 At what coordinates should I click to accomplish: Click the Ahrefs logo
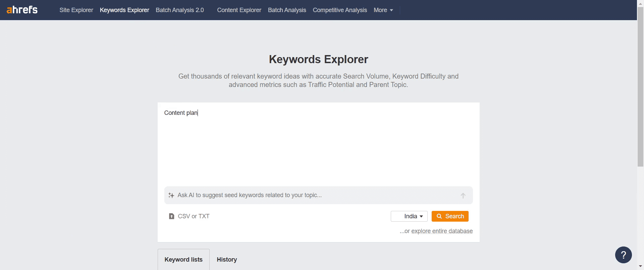point(22,10)
